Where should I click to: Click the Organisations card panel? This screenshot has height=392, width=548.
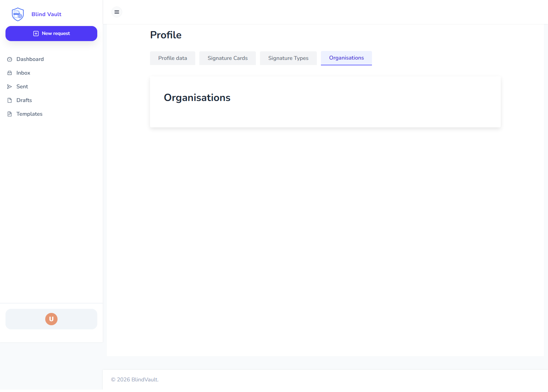325,102
